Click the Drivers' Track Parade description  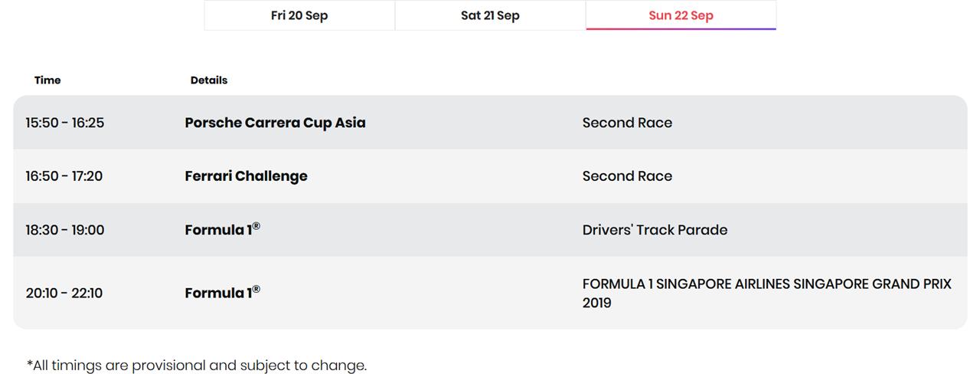655,230
